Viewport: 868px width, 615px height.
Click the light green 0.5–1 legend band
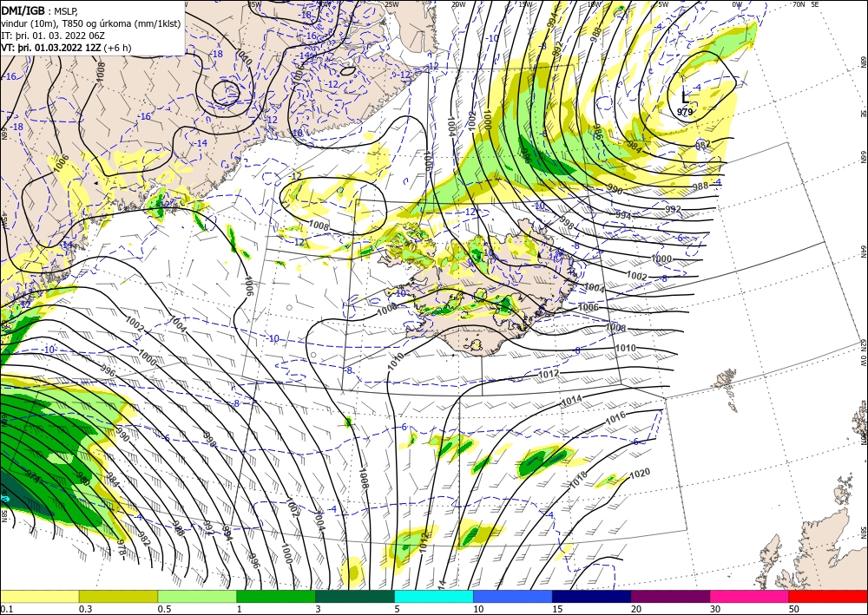coord(197,596)
